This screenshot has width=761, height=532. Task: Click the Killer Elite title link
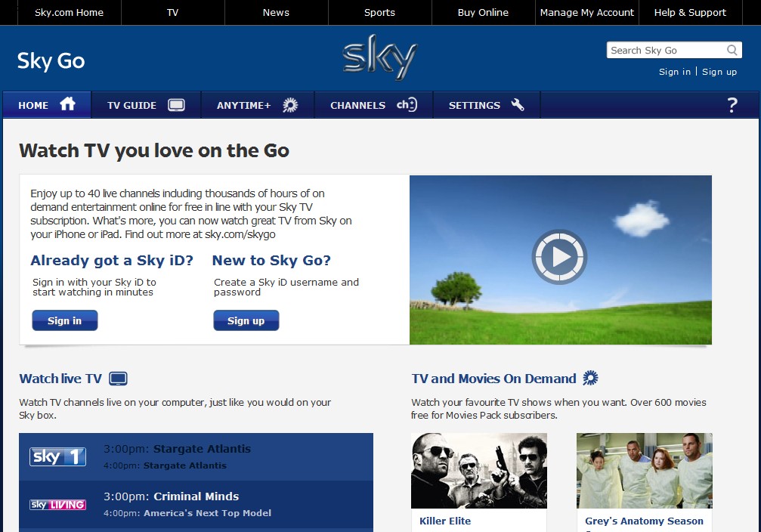click(x=445, y=521)
